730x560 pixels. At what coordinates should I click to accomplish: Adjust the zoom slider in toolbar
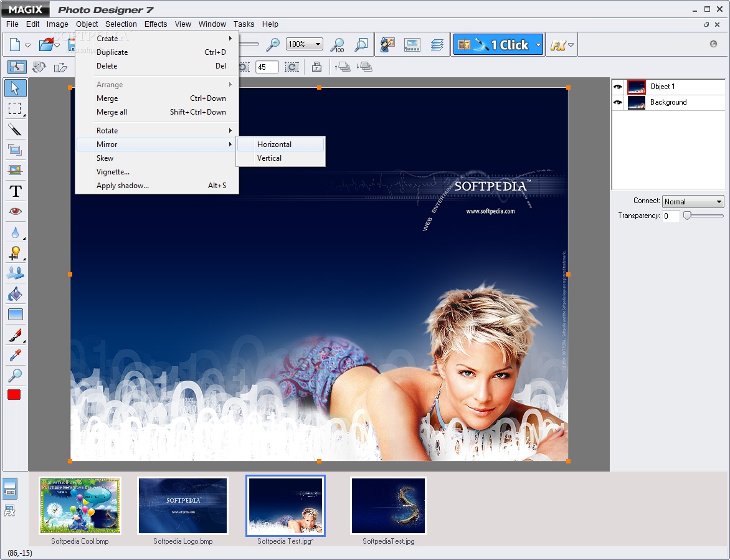(x=249, y=44)
